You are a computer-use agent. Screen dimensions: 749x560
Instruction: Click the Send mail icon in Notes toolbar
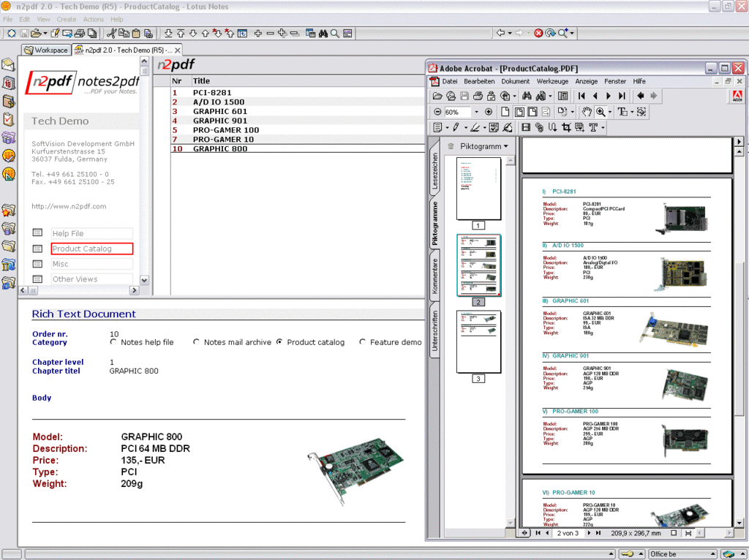click(x=67, y=33)
